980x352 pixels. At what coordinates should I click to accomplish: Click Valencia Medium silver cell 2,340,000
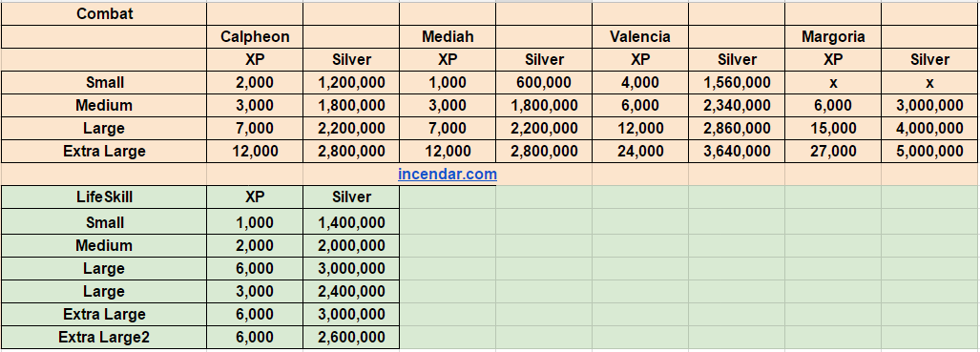[737, 105]
